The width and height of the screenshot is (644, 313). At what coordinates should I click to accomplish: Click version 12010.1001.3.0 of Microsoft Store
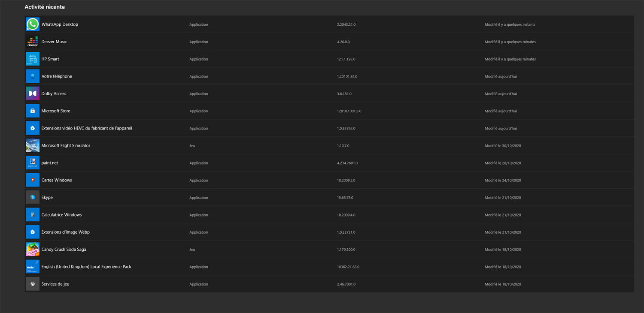coord(349,111)
